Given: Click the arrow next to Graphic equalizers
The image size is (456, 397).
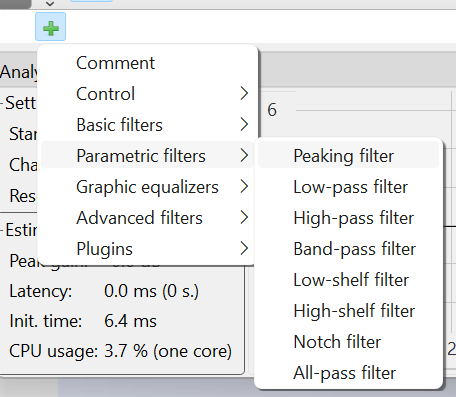Looking at the screenshot, I should pos(244,186).
